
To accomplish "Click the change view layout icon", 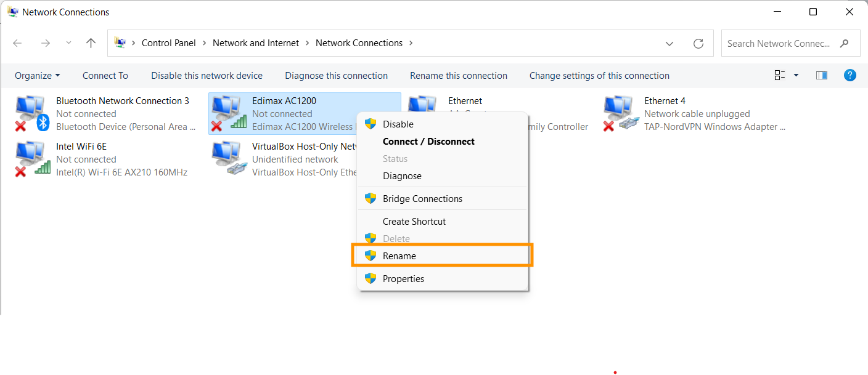I will 780,75.
